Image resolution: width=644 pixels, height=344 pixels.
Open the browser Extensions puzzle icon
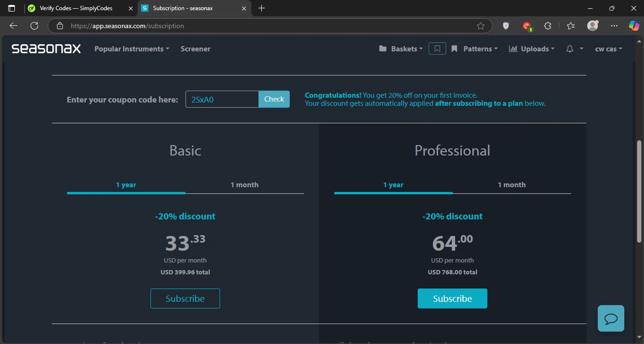547,26
